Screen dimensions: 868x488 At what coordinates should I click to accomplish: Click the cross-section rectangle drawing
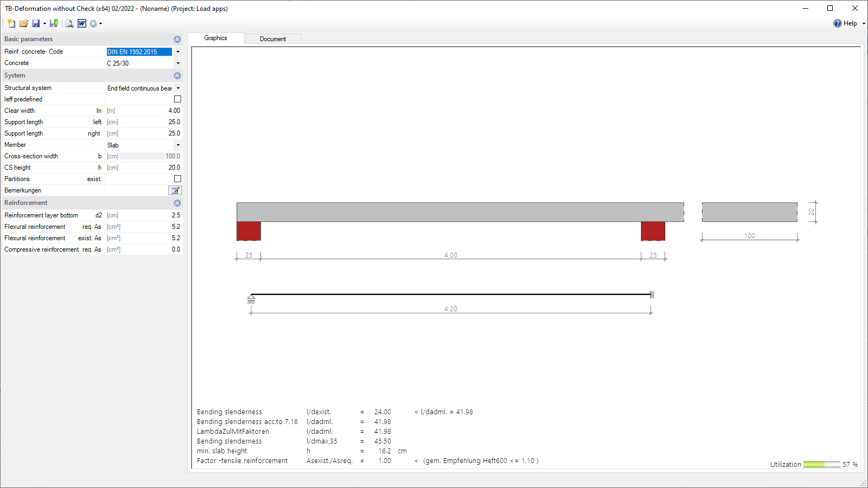point(749,212)
